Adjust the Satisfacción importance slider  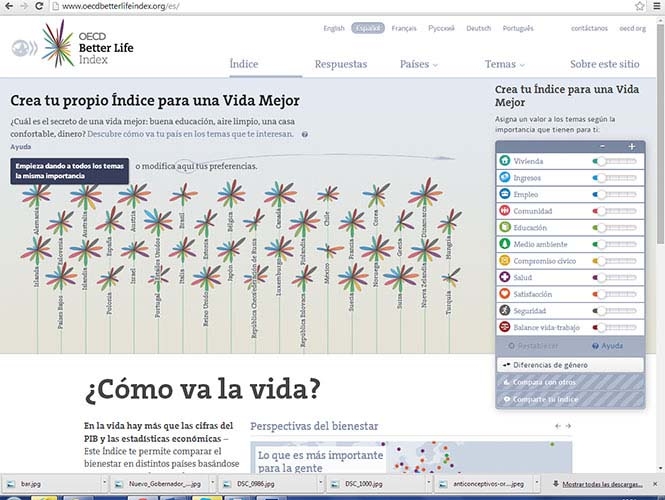[x=615, y=294]
